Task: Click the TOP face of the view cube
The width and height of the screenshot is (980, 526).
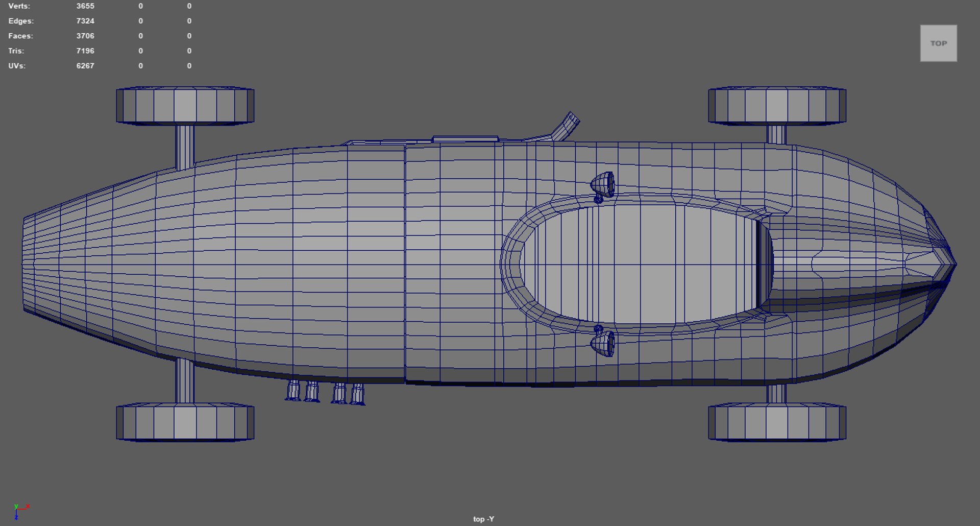Action: coord(938,43)
